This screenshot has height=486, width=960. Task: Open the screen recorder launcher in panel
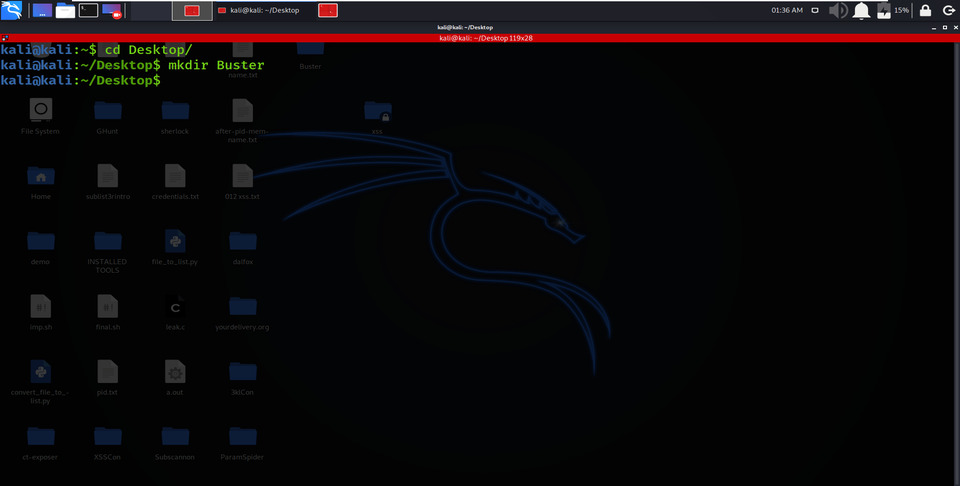pos(111,10)
